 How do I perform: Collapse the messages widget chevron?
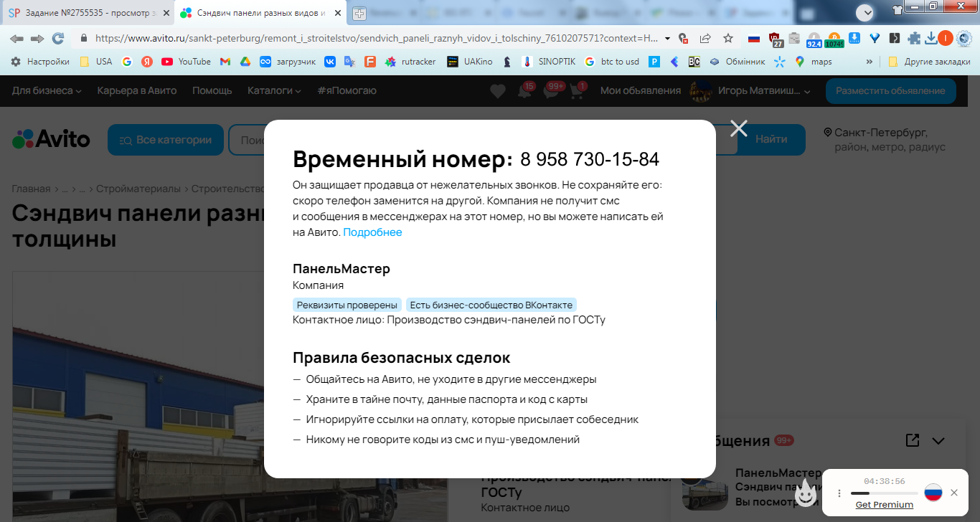[938, 441]
